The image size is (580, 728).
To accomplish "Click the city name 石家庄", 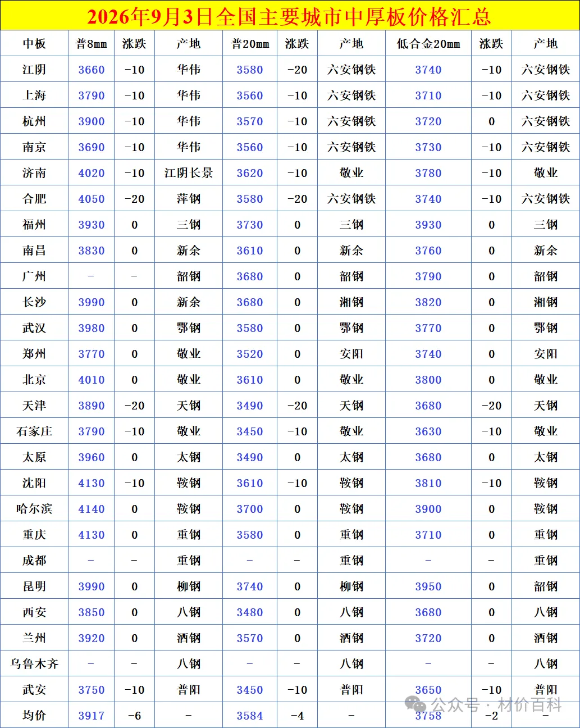I will coord(34,431).
